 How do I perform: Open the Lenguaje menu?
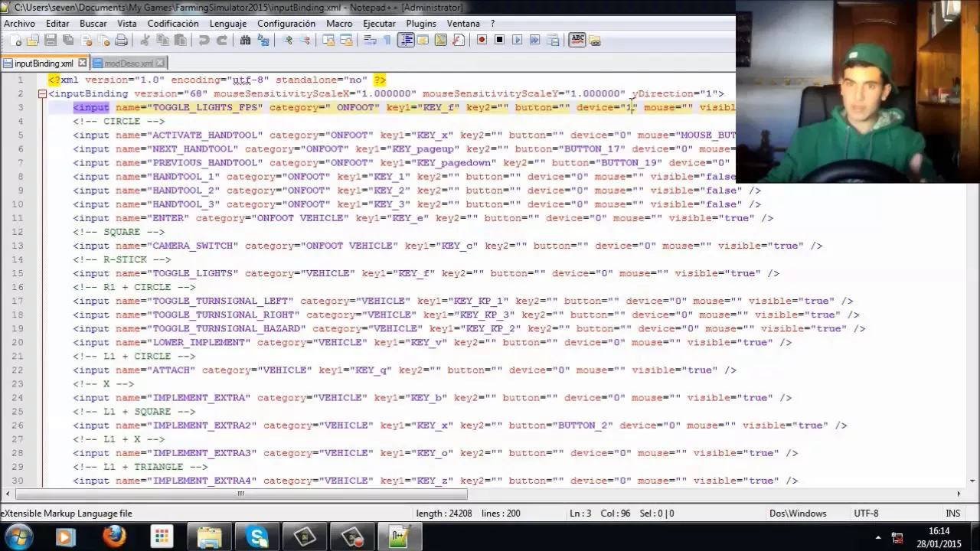coord(228,24)
